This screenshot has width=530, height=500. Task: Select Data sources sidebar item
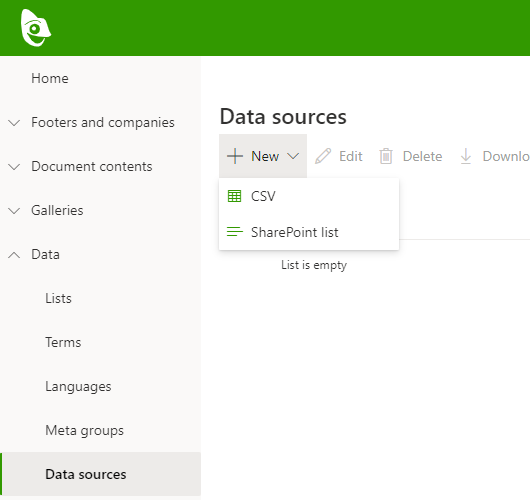click(100, 474)
